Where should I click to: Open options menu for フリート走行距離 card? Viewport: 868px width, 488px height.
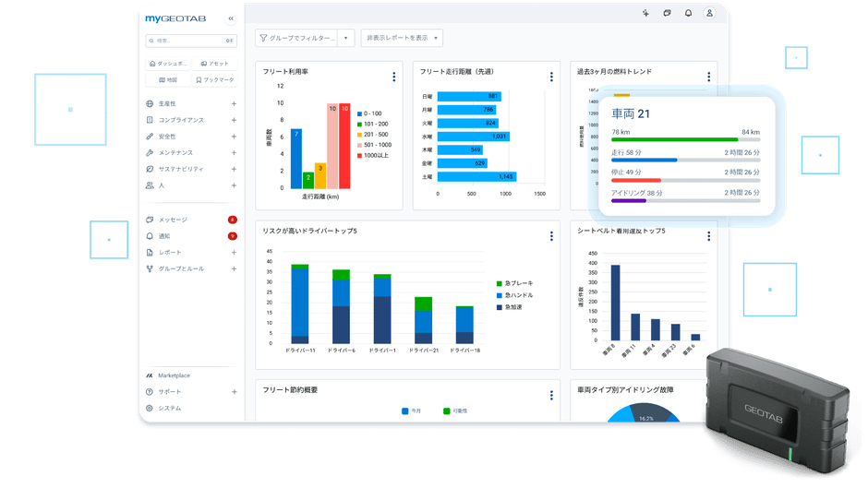(551, 77)
